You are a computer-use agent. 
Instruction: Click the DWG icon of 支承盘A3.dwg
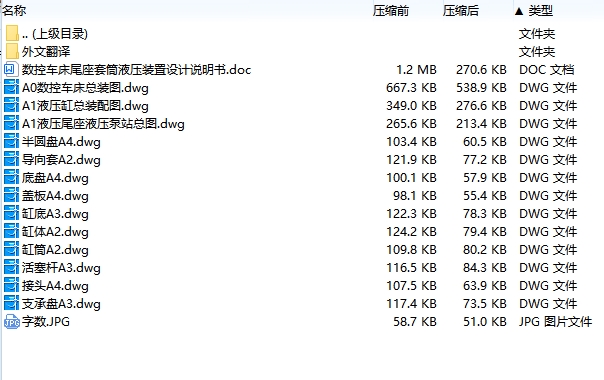tap(11, 304)
